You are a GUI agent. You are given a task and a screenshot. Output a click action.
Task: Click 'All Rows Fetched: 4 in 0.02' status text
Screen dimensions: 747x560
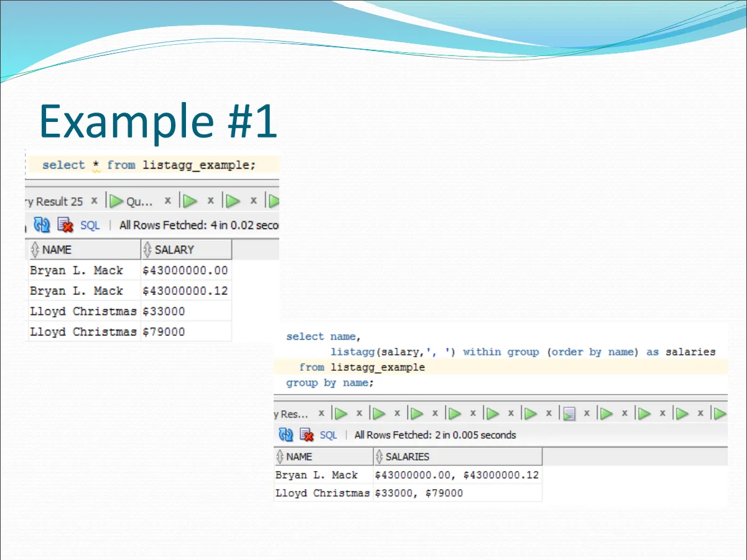tap(199, 225)
